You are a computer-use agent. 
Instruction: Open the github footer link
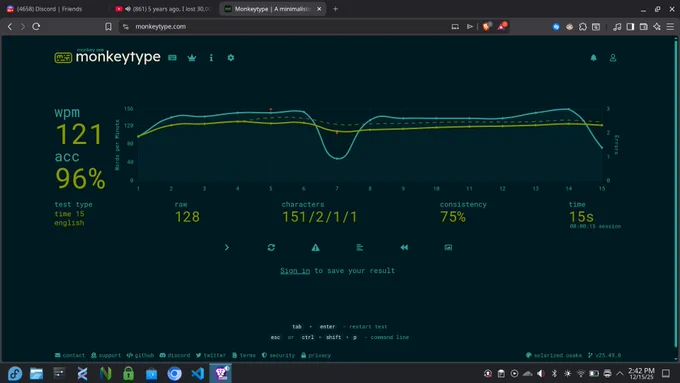pyautogui.click(x=140, y=355)
